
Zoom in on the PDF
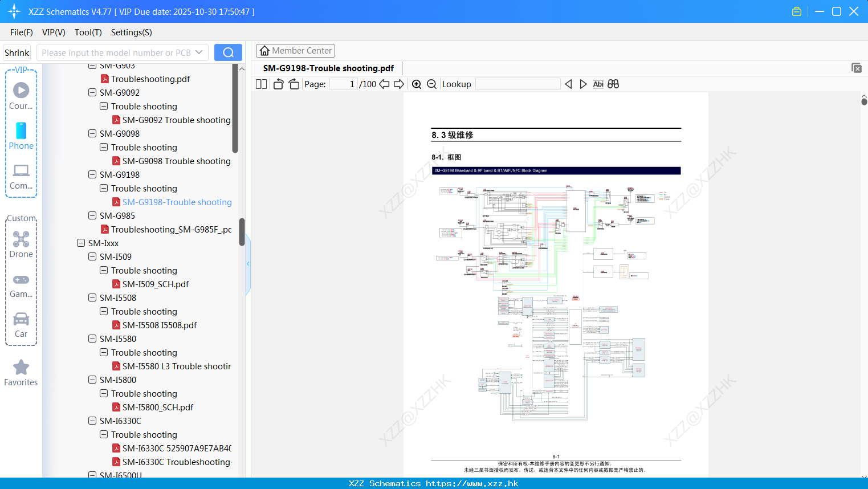417,84
